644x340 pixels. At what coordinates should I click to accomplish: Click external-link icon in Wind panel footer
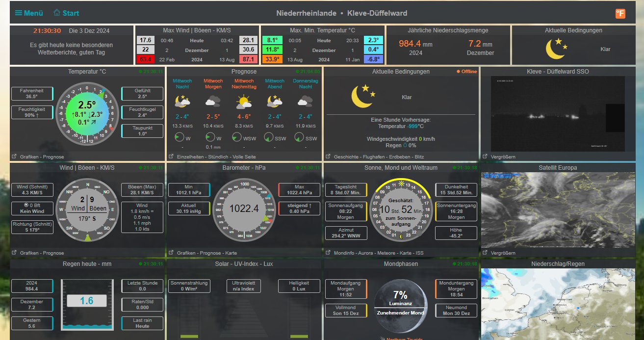(x=14, y=253)
